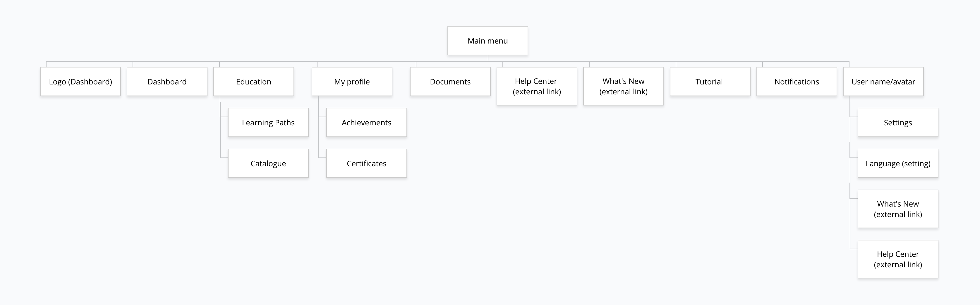Select the Notifications box
The width and height of the screenshot is (980, 305).
[x=797, y=82]
